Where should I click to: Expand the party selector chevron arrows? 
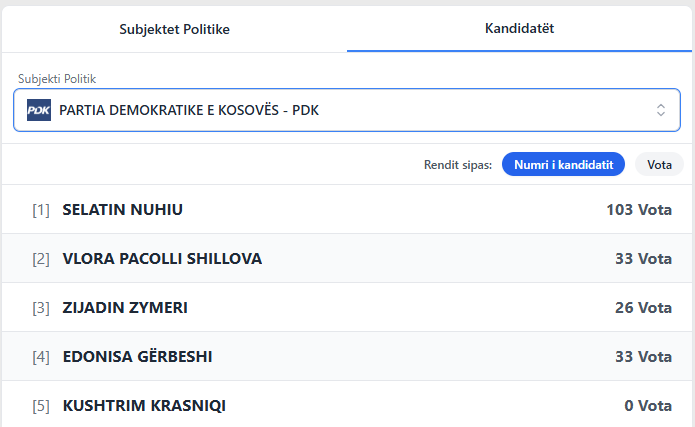pos(661,110)
